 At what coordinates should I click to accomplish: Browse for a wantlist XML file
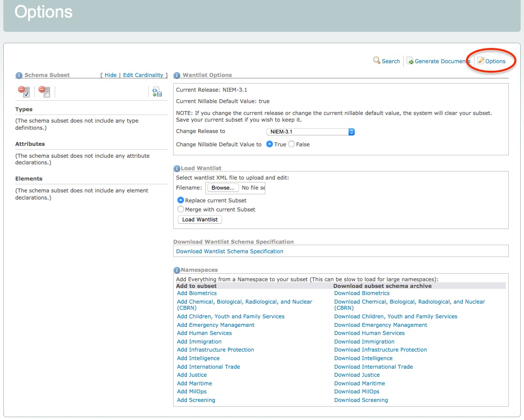point(223,188)
